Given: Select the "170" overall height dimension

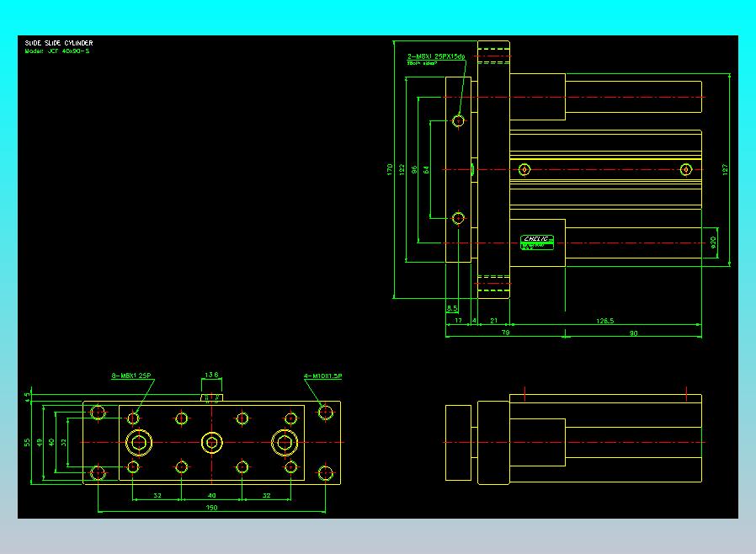Looking at the screenshot, I should 390,169.
